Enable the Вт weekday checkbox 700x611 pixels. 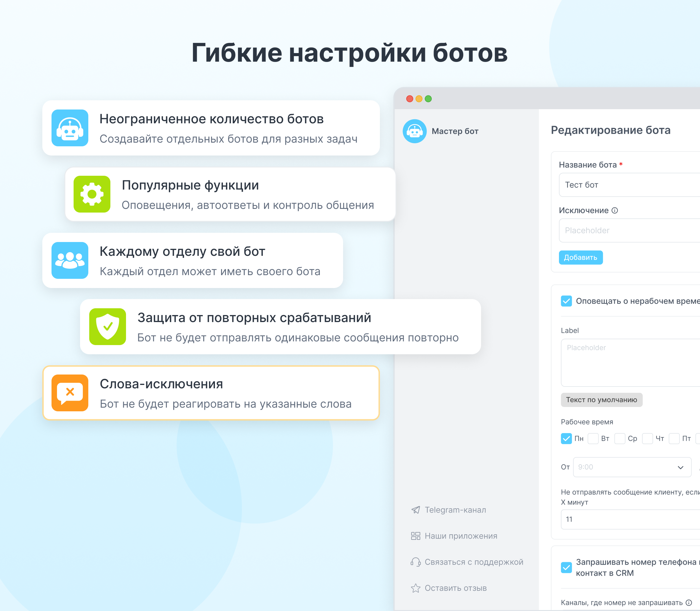pos(593,439)
